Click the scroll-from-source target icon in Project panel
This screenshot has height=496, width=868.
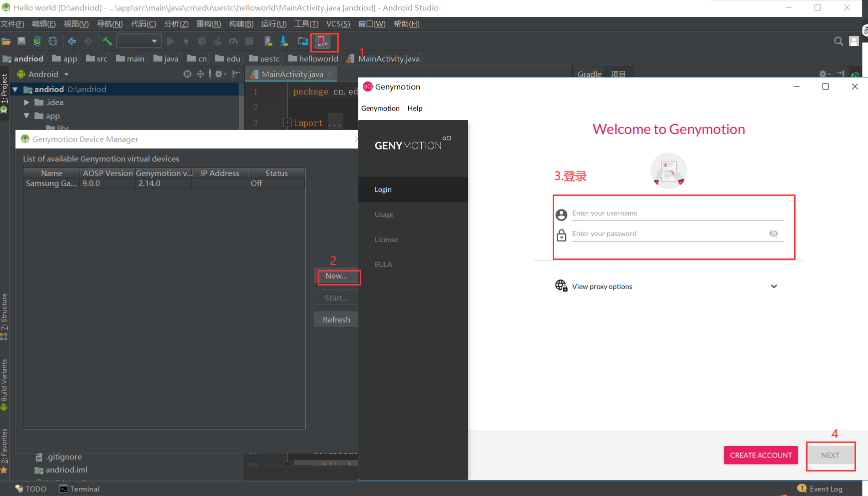pos(187,74)
